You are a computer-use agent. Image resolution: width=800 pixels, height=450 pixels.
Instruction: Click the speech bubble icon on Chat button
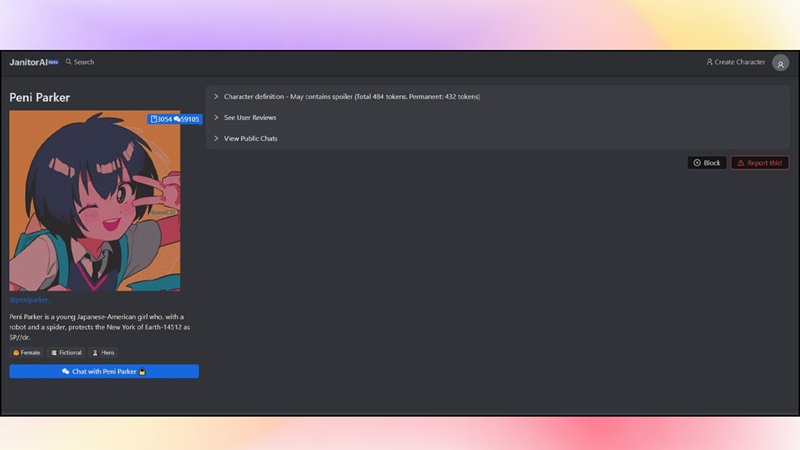click(x=65, y=371)
